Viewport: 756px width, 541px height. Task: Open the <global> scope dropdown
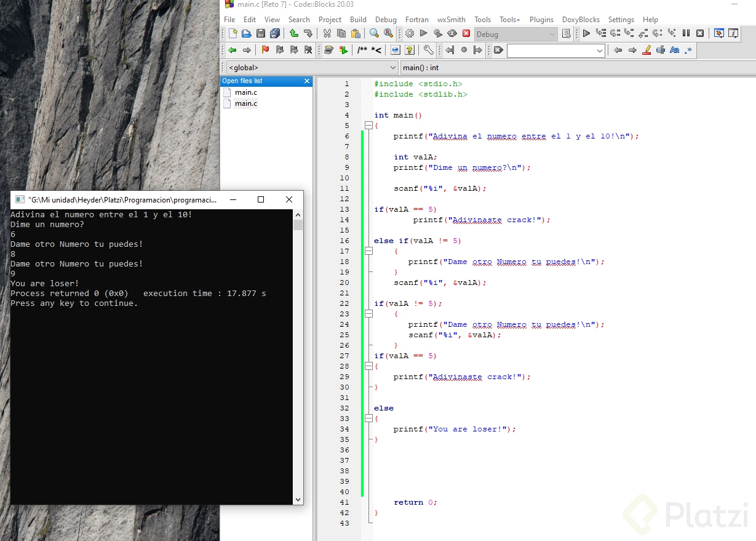(312, 68)
